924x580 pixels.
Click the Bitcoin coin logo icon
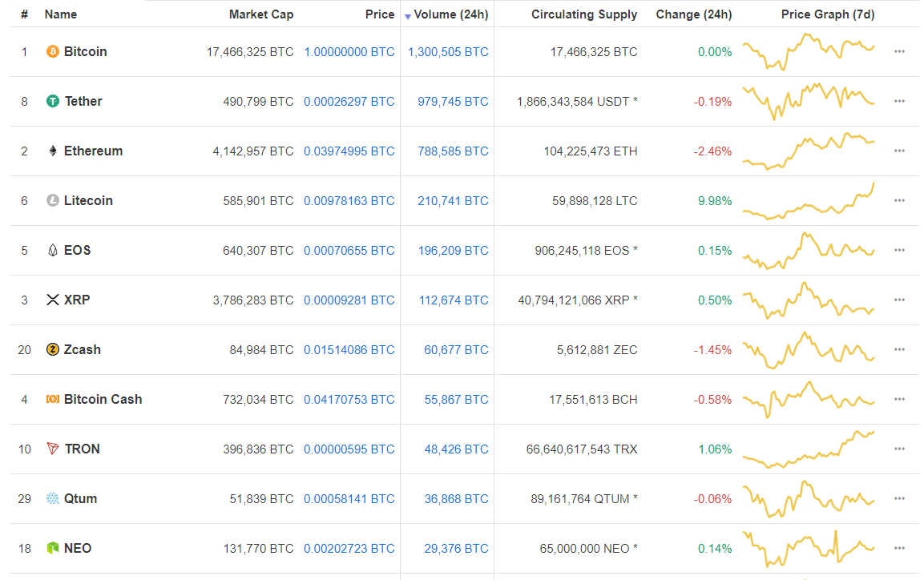[53, 52]
